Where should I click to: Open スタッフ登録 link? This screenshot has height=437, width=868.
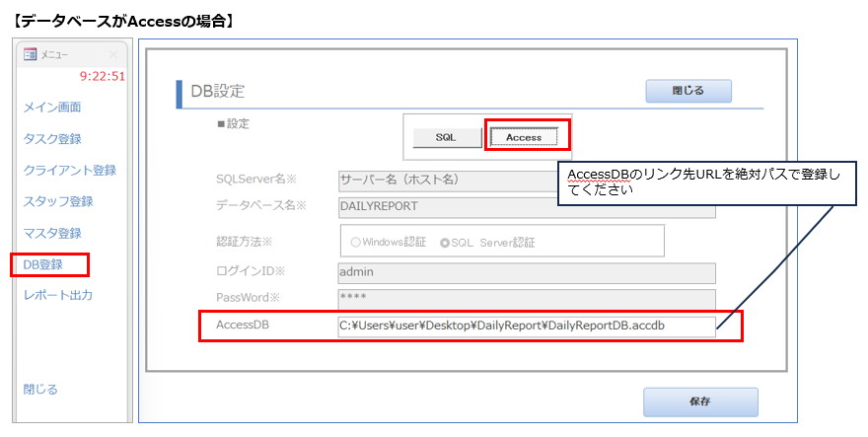tap(58, 201)
